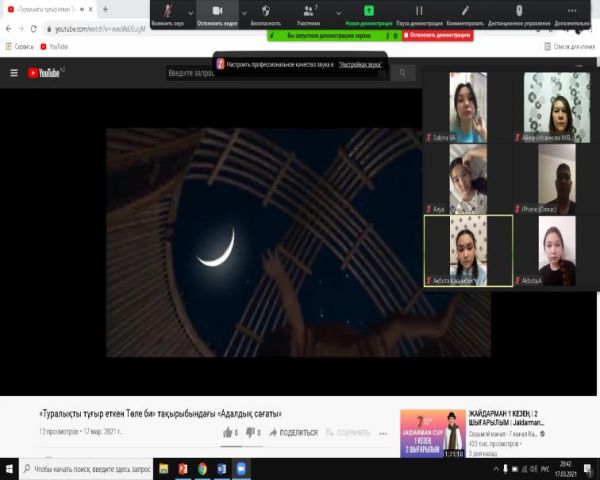Unmute microphone in the Zoom toolbar
The image size is (600, 480).
168,12
